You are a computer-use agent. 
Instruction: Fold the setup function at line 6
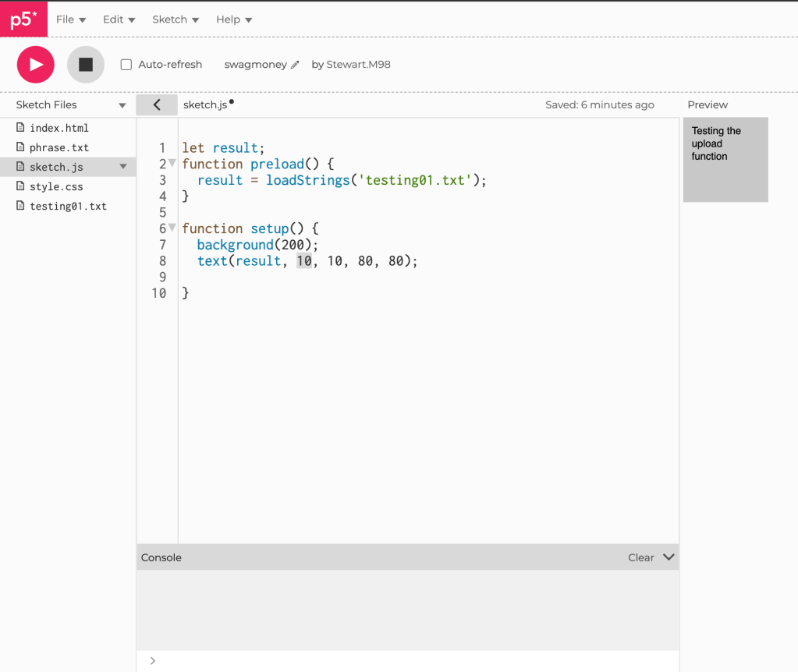[172, 228]
